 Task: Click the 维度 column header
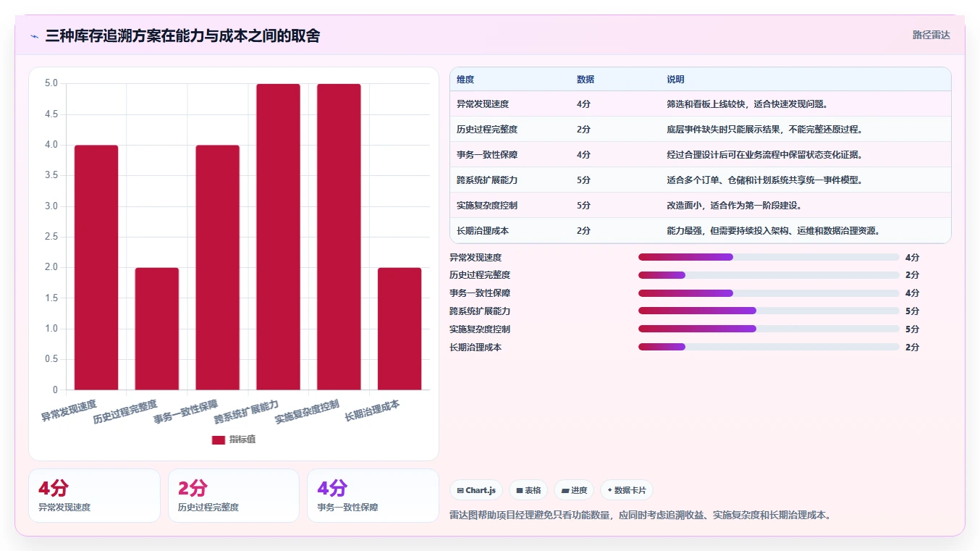[x=465, y=80]
